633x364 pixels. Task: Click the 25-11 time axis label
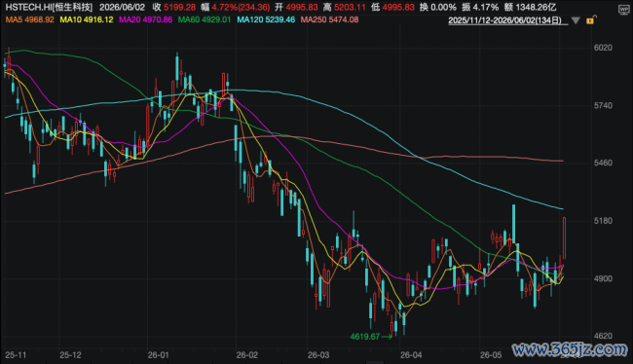pos(16,355)
